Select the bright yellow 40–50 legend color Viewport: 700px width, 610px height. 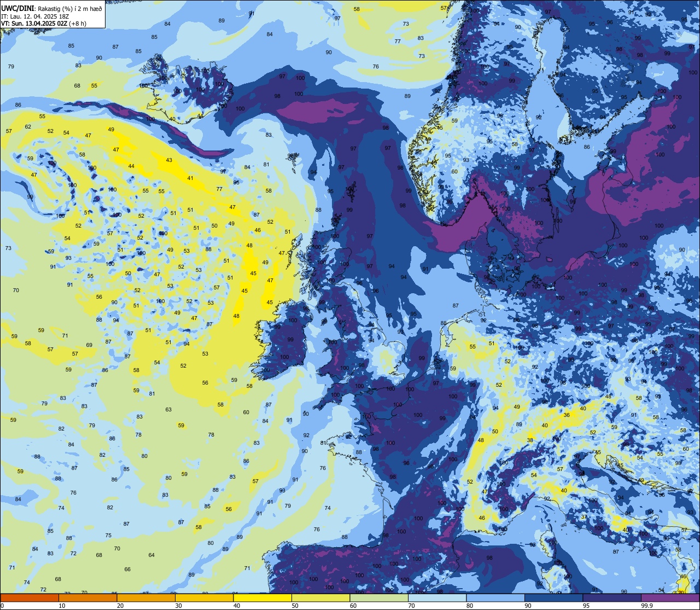tap(262, 597)
